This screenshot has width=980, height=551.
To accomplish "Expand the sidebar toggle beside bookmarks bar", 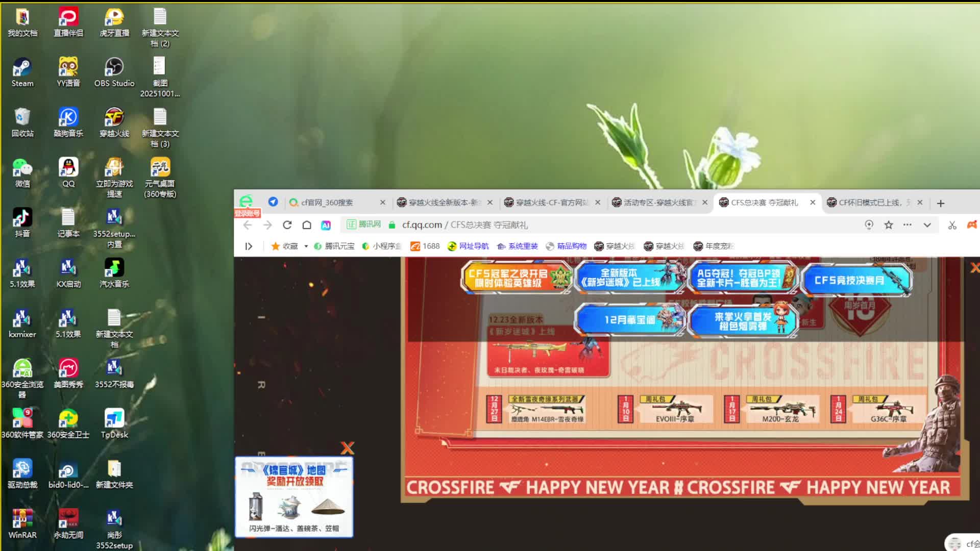I will pos(249,246).
